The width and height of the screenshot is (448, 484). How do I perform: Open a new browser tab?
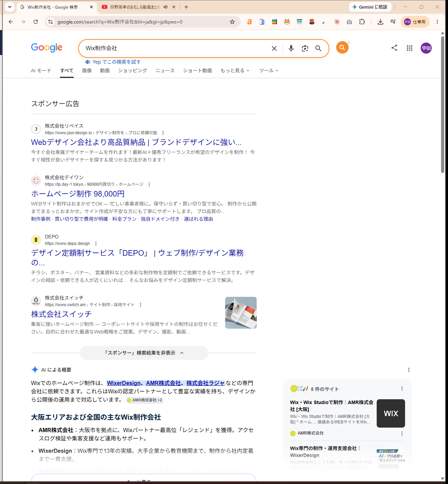[x=186, y=7]
